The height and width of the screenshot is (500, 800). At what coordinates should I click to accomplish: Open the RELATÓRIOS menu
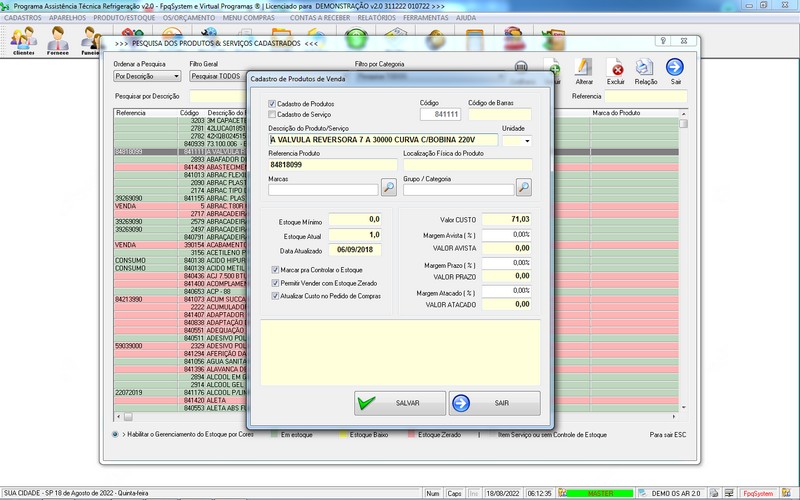tap(377, 17)
